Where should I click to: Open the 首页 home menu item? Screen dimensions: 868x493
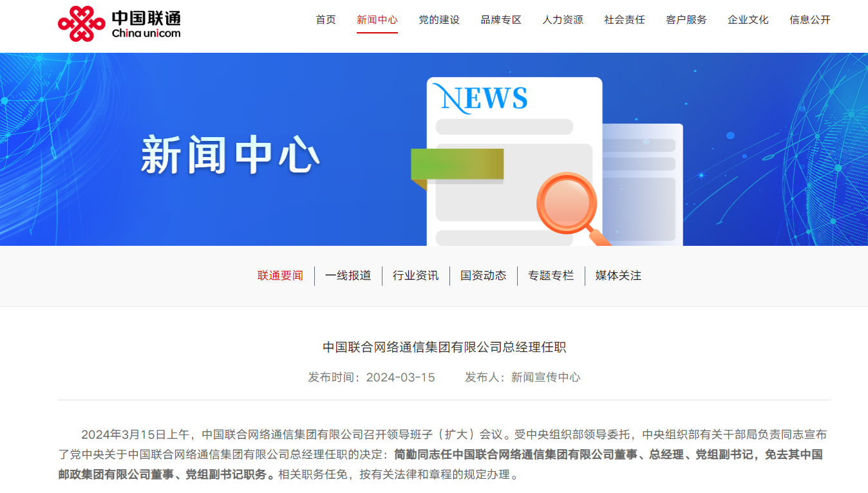tap(326, 20)
